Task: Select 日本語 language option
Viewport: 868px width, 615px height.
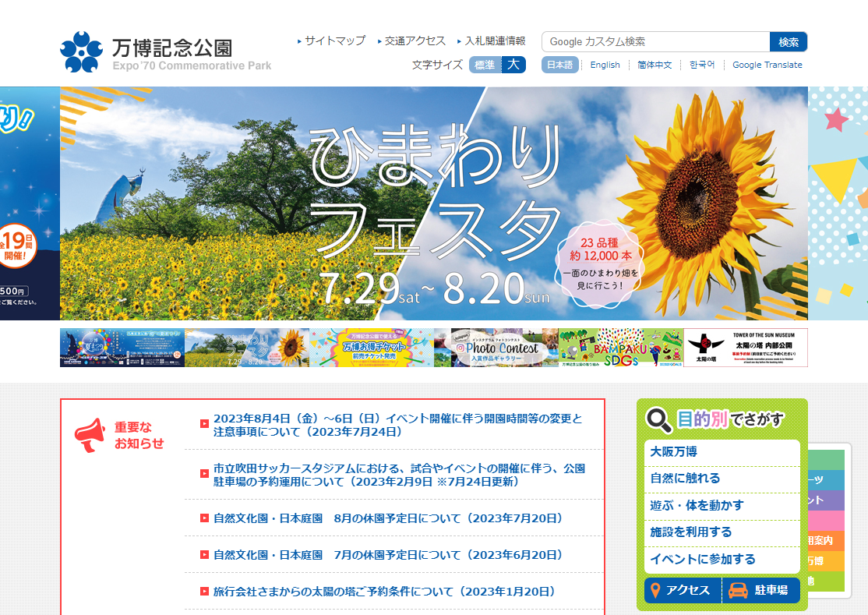Action: coord(559,65)
